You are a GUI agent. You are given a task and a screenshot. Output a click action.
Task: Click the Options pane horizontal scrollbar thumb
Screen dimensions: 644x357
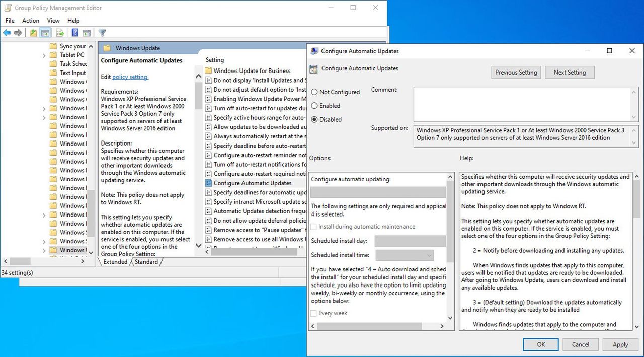pyautogui.click(x=370, y=326)
